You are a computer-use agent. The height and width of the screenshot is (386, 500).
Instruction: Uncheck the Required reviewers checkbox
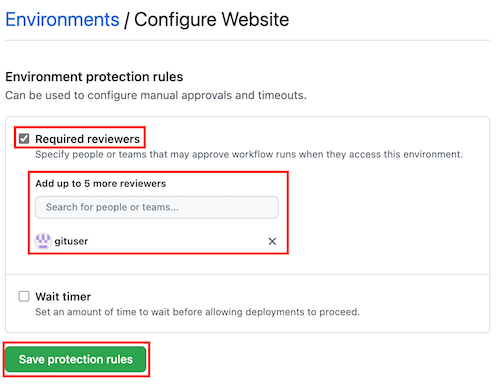(24, 138)
